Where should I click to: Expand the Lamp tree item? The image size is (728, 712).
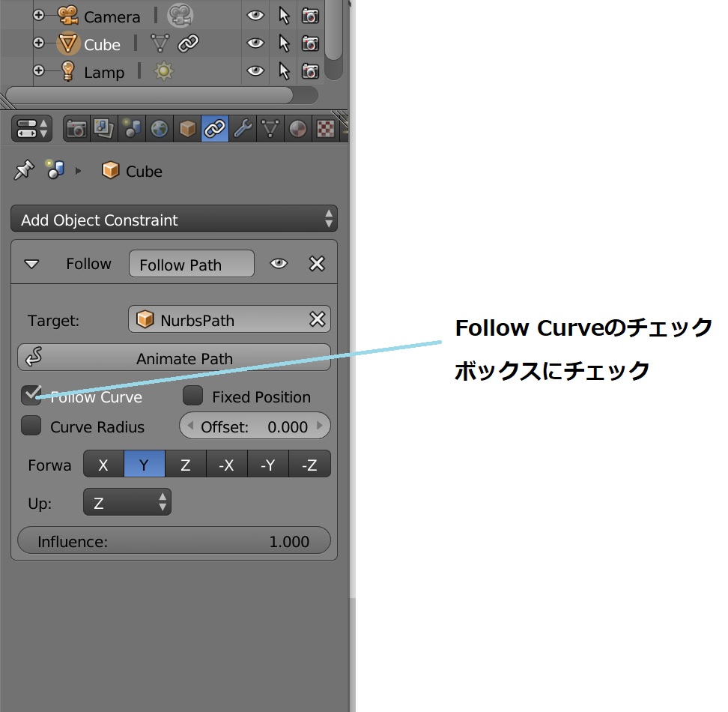tap(38, 70)
